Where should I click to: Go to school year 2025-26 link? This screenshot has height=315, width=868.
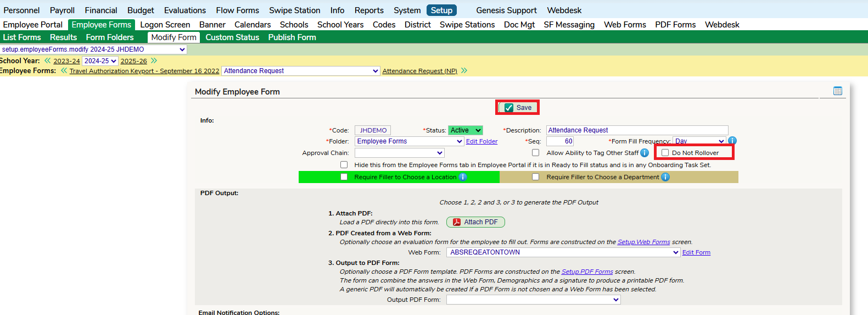[134, 61]
